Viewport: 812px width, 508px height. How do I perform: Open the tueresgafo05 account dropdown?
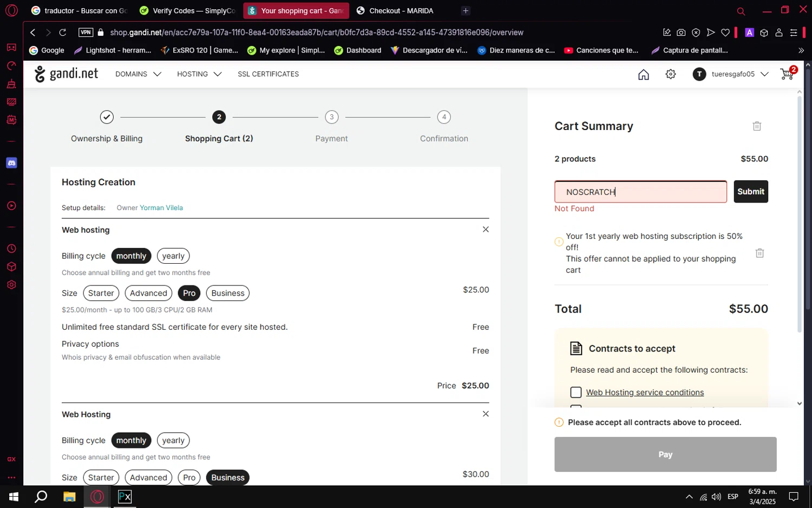[731, 74]
